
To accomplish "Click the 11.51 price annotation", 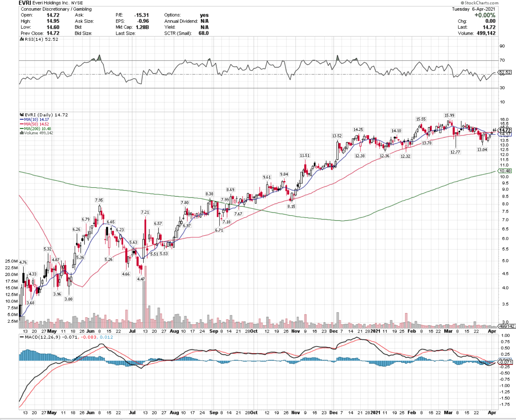I will [x=305, y=155].
